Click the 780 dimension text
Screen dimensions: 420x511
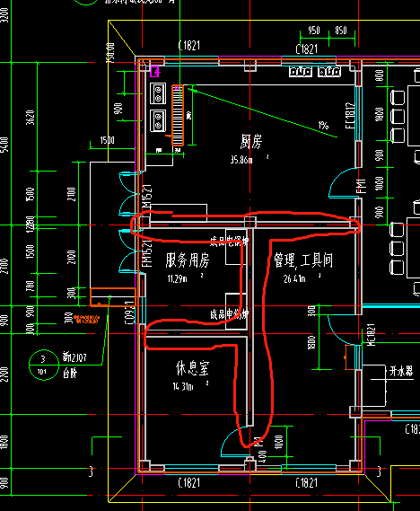point(31,286)
